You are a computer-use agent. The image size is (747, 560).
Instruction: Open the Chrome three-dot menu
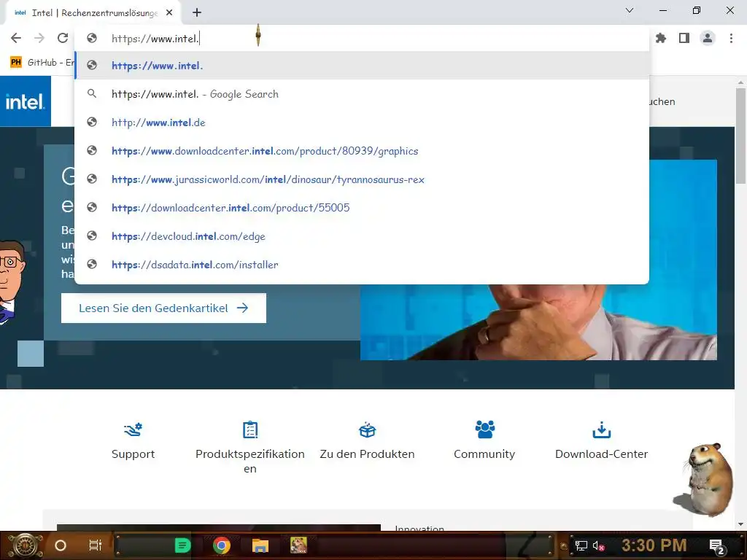click(731, 38)
